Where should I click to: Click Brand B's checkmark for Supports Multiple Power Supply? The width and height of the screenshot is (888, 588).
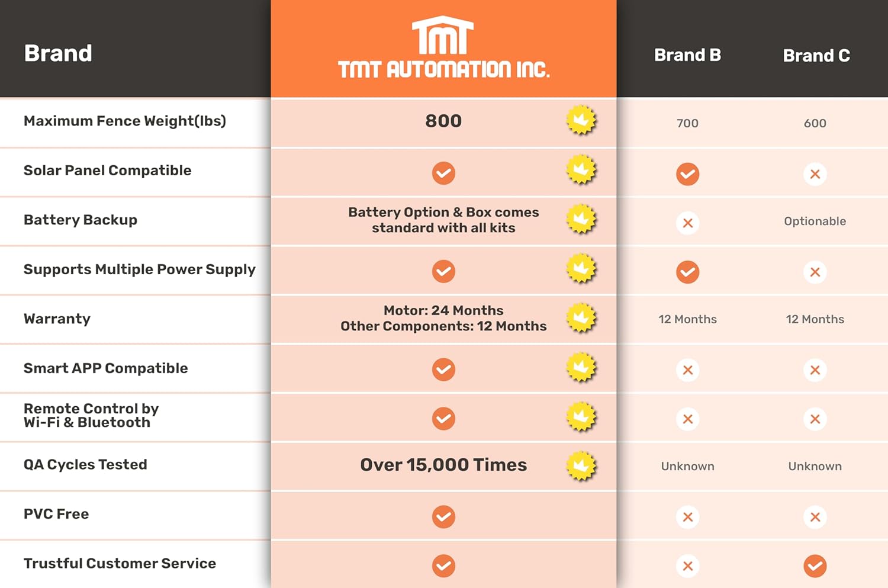pos(687,272)
